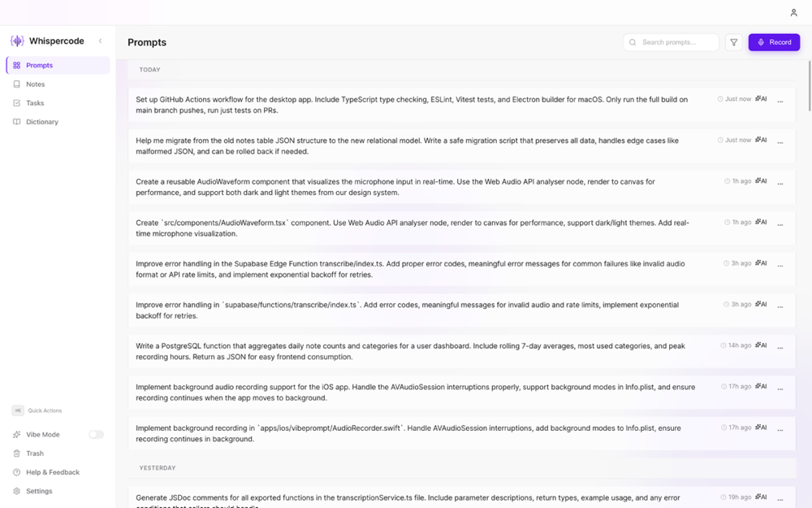Open Settings from the sidebar
This screenshot has width=812, height=508.
[x=38, y=491]
